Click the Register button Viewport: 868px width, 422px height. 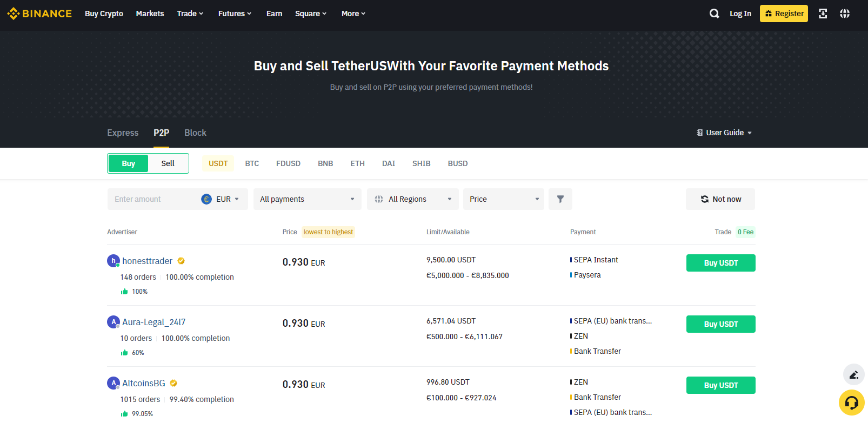tap(784, 14)
